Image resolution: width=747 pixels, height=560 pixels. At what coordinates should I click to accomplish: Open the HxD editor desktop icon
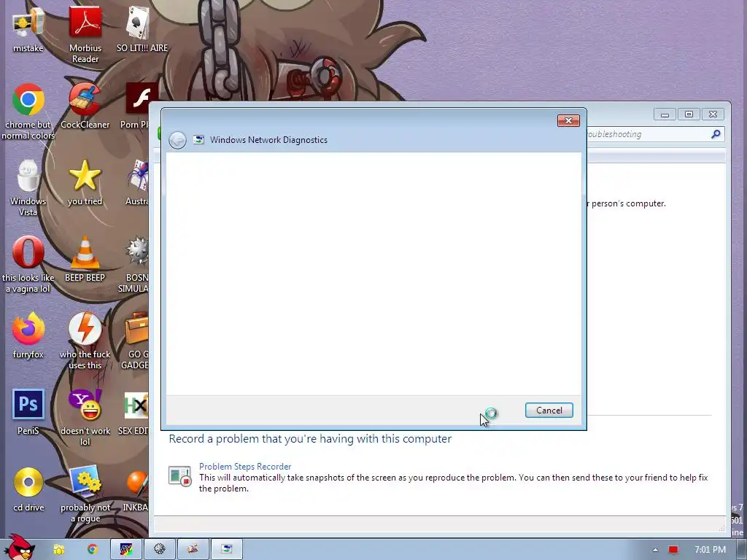(x=135, y=413)
